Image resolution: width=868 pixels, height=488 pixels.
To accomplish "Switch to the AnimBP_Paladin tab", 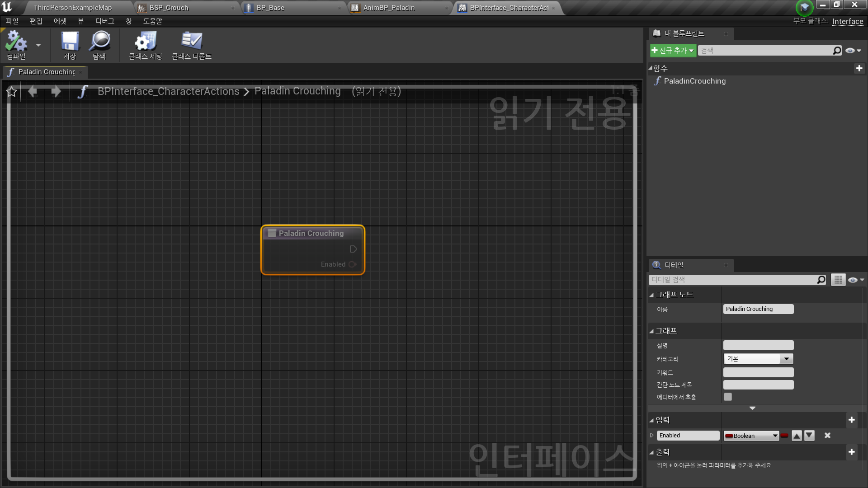I will (389, 7).
